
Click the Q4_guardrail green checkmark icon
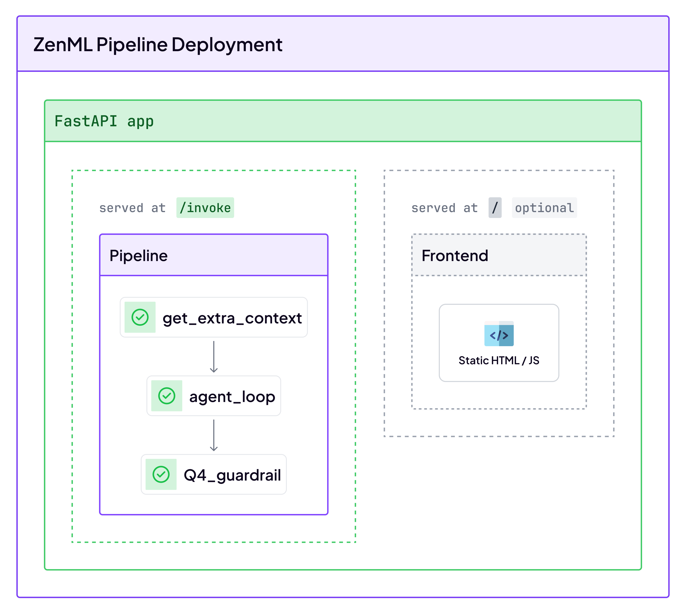[161, 474]
